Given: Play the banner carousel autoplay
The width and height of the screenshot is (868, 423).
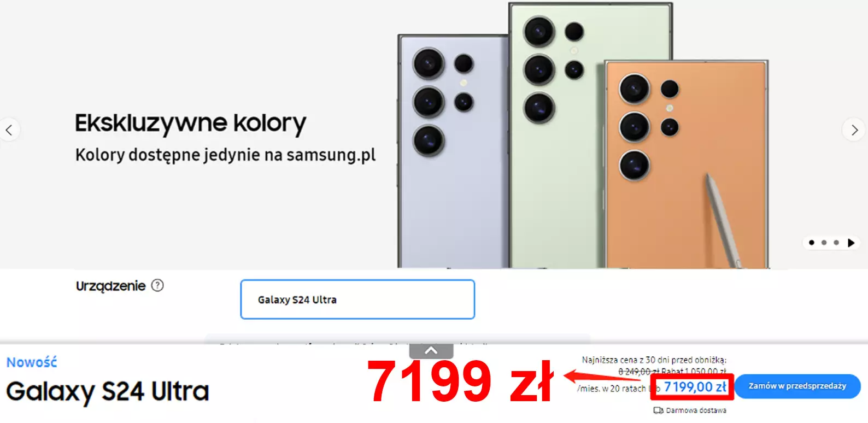Looking at the screenshot, I should 851,243.
